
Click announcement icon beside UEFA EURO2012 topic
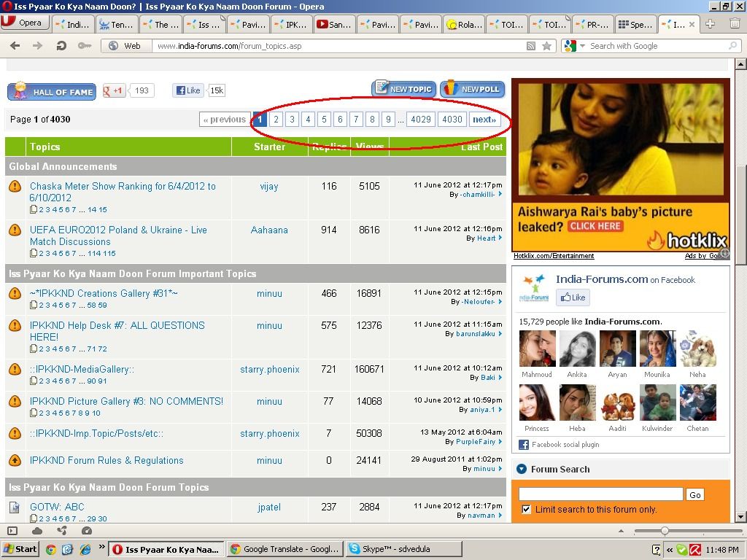15,230
